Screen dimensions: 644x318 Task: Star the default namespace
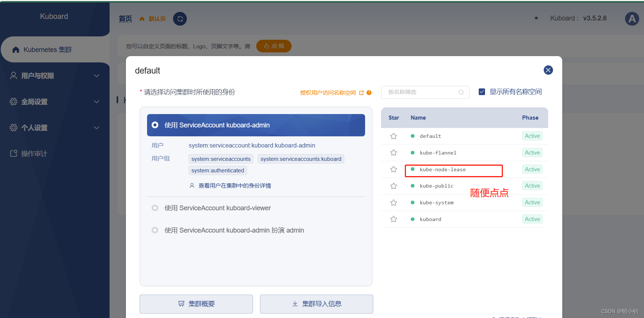click(394, 136)
